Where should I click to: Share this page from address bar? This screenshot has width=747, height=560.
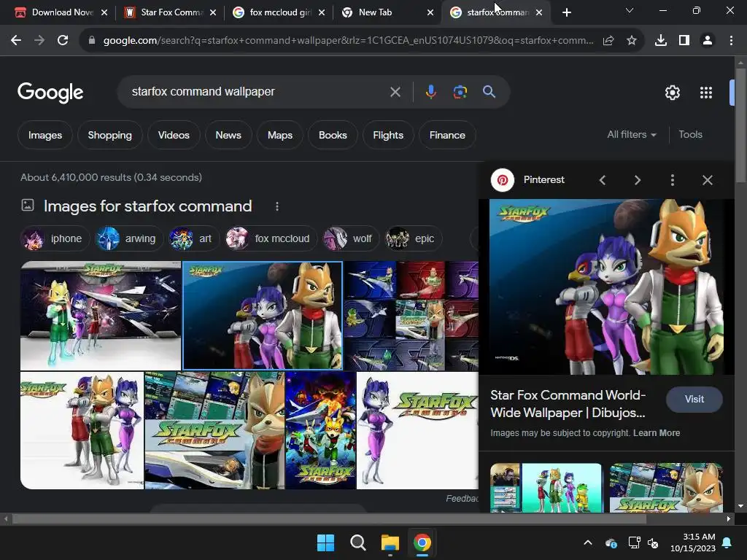608,41
